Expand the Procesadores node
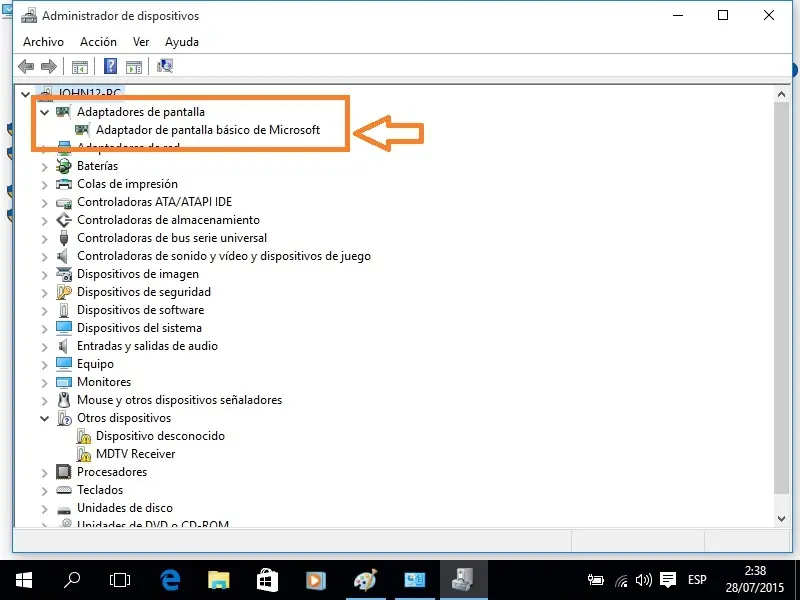 pyautogui.click(x=44, y=472)
